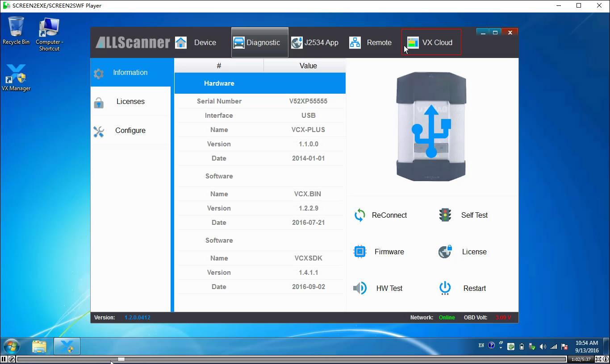Screen dimensions: 610x364
Task: Click the date value 2016-07-21
Action: (x=308, y=223)
